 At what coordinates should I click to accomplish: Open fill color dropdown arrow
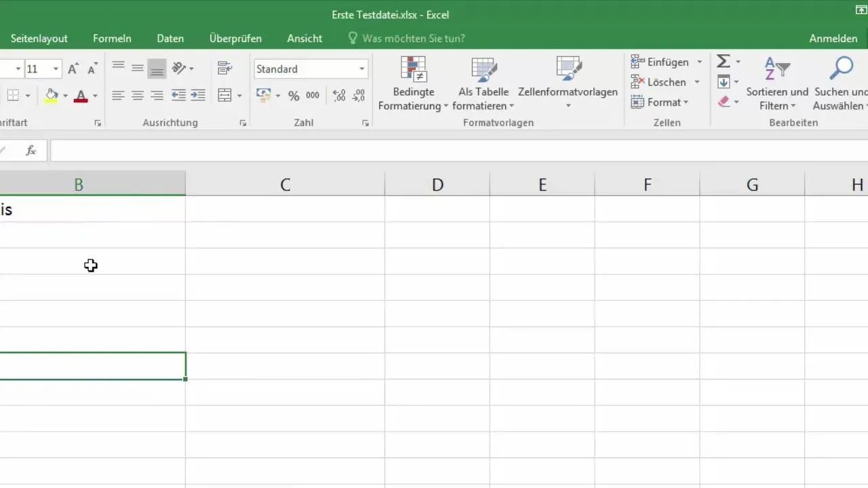[x=65, y=96]
